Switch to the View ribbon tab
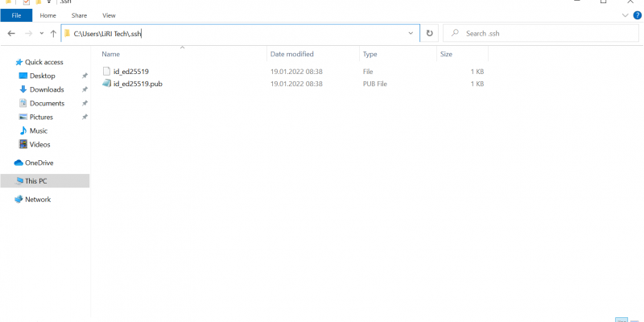644x322 pixels. (109, 15)
